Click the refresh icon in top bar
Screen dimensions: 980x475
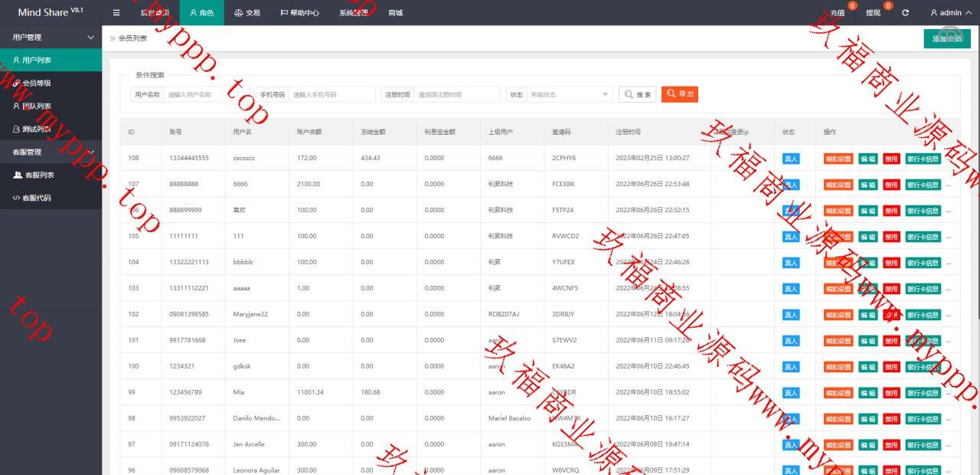[906, 13]
